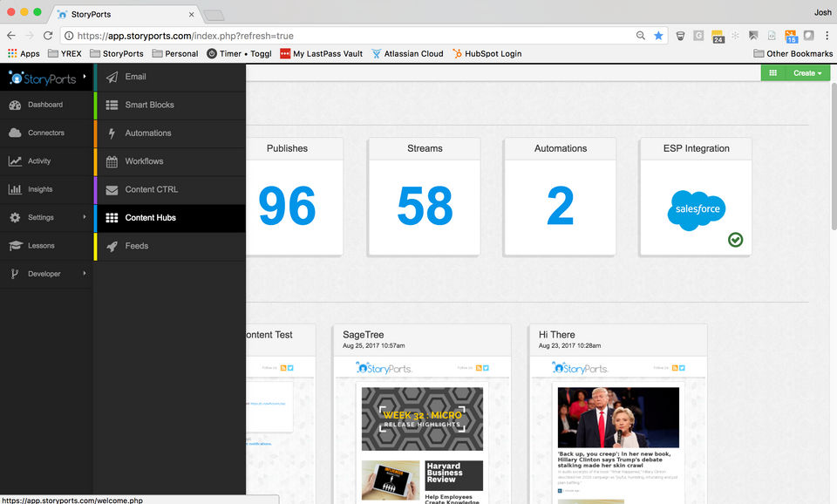
Task: Click the Developer branch icon
Action: [x=15, y=274]
